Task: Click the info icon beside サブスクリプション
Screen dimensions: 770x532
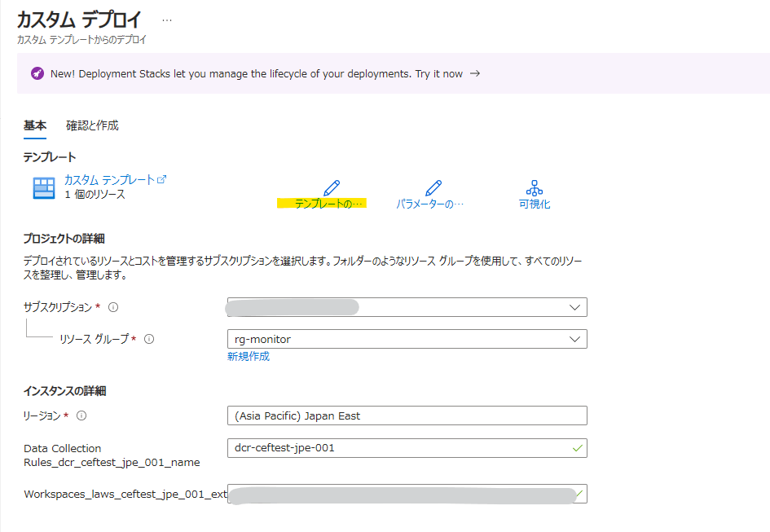Action: click(x=113, y=307)
